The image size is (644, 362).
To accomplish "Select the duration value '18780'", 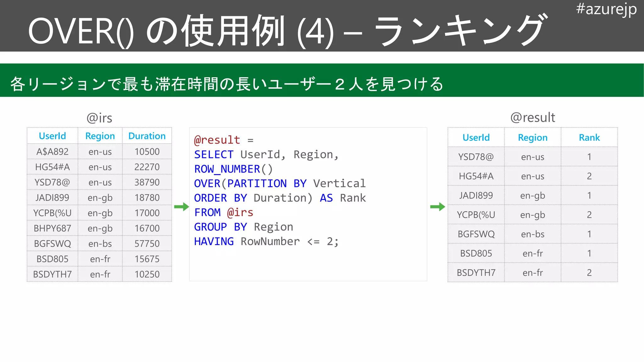I will pyautogui.click(x=147, y=198).
